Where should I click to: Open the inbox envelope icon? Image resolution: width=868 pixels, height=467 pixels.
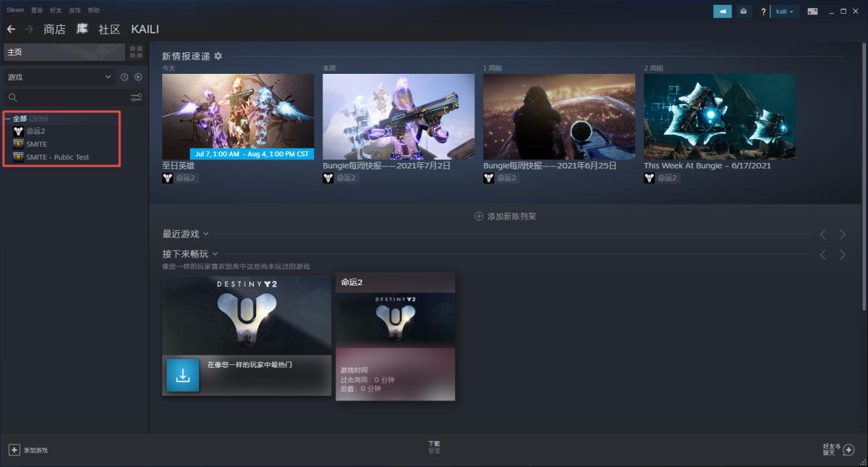click(744, 12)
